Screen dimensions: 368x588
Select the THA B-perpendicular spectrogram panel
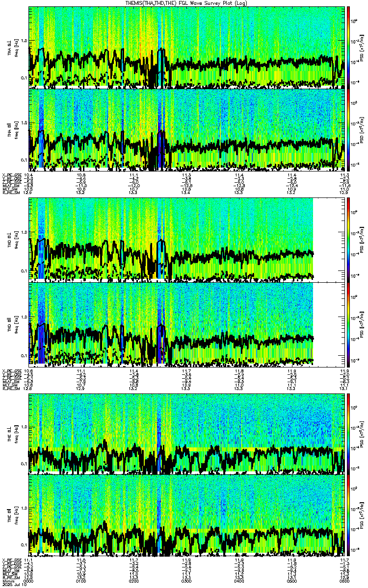click(x=187, y=47)
